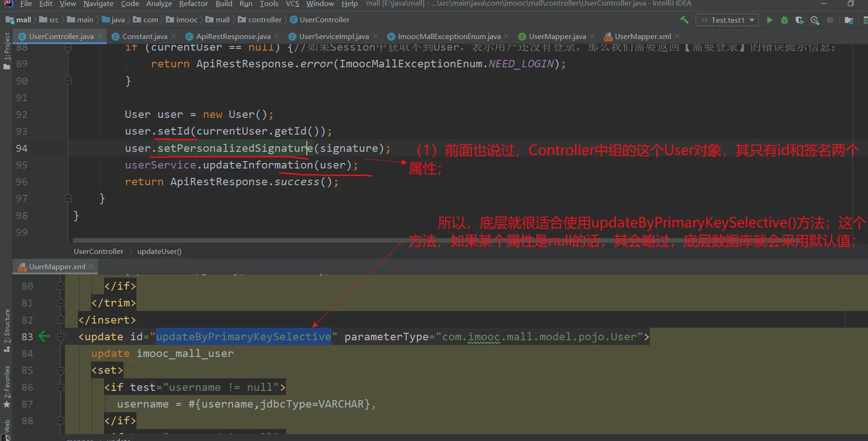
Task: Toggle the Structure tool window
Action: click(x=6, y=329)
